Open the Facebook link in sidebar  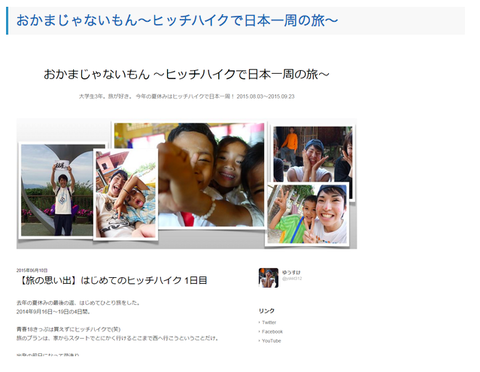(272, 332)
